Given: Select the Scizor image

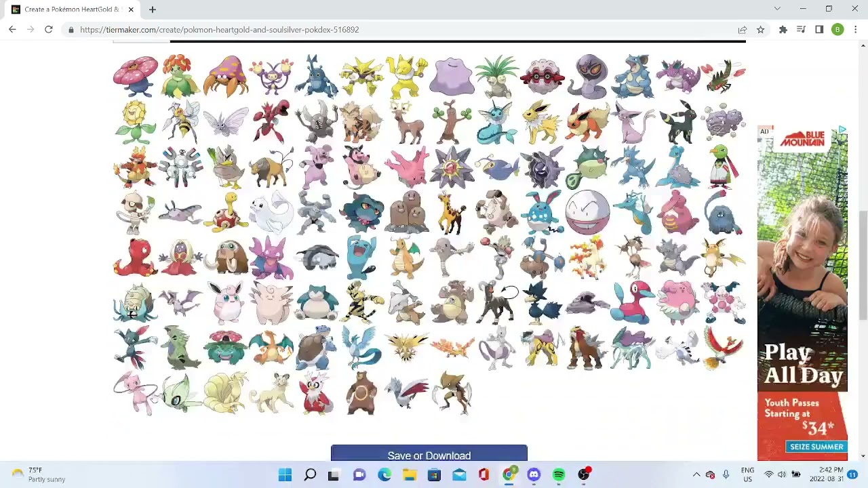Looking at the screenshot, I should point(271,122).
